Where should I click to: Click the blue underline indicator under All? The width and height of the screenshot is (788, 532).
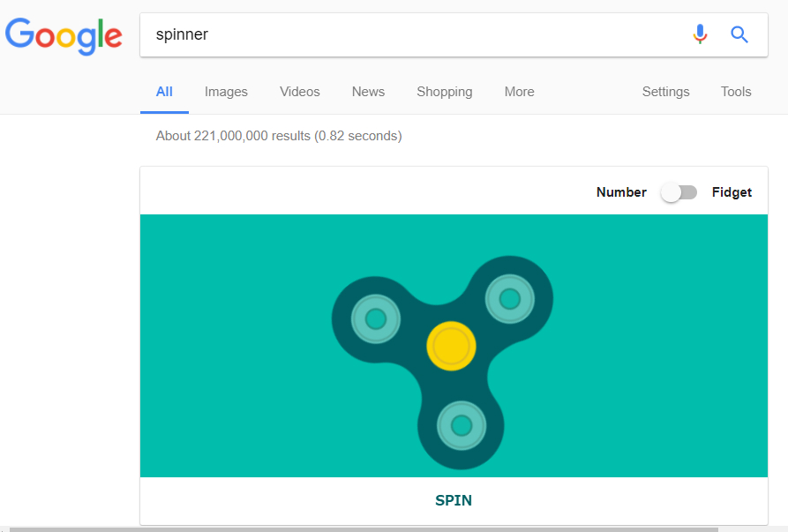click(164, 111)
